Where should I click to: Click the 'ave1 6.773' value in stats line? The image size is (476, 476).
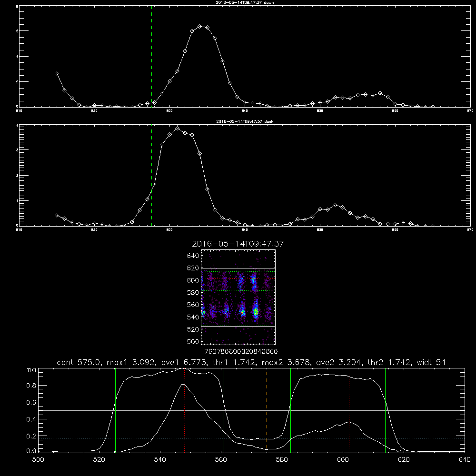[x=184, y=362]
